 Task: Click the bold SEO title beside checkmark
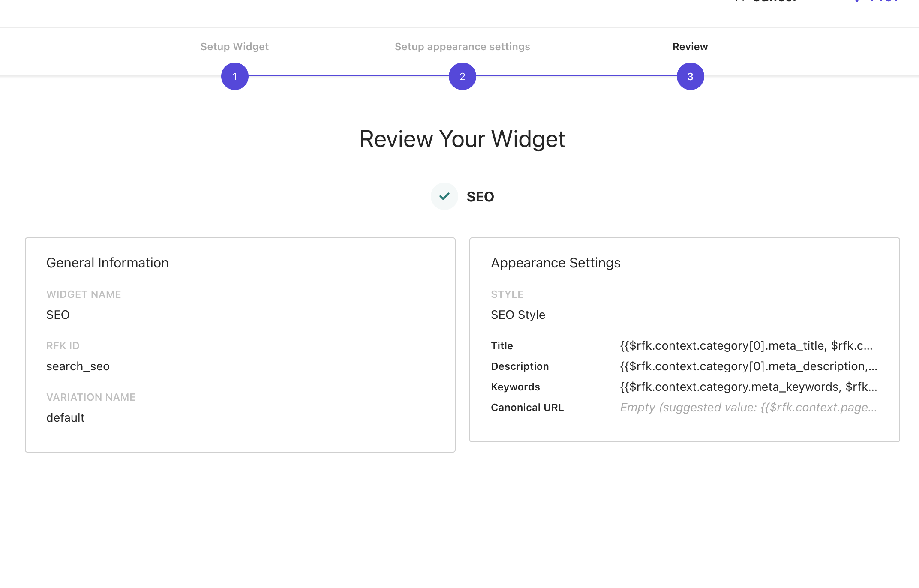click(x=480, y=197)
